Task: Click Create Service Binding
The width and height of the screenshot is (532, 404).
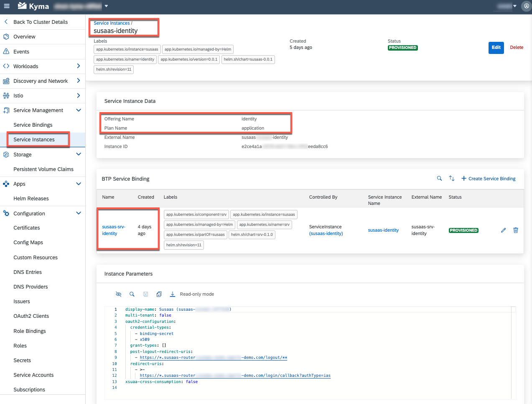Action: click(489, 179)
